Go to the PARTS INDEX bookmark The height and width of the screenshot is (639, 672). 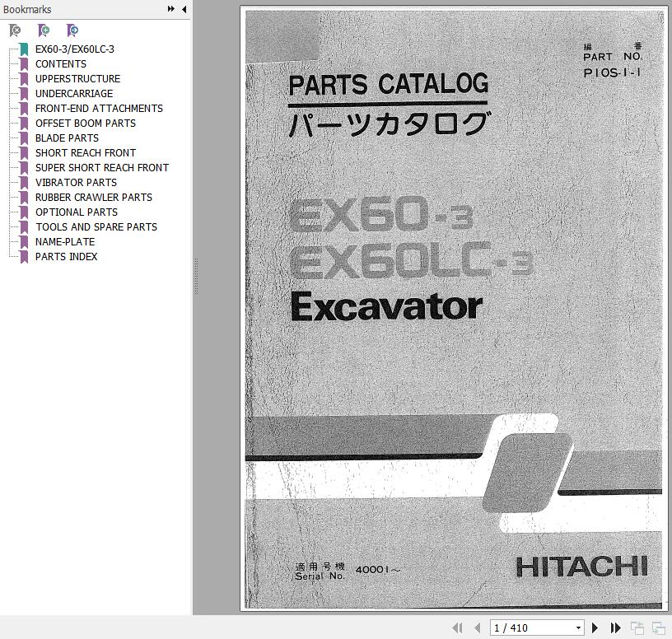click(x=66, y=257)
